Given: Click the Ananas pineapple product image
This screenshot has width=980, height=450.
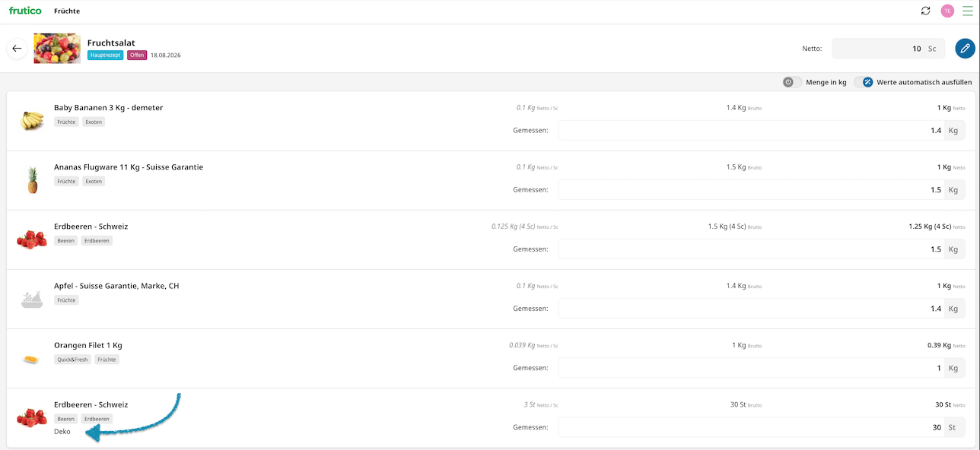Looking at the screenshot, I should 33,180.
